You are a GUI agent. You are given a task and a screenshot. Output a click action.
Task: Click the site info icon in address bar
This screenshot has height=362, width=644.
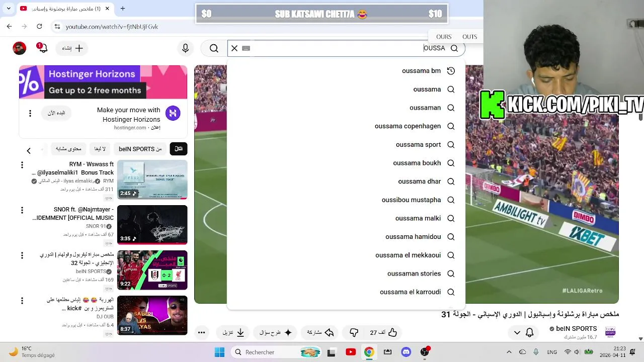tap(57, 27)
